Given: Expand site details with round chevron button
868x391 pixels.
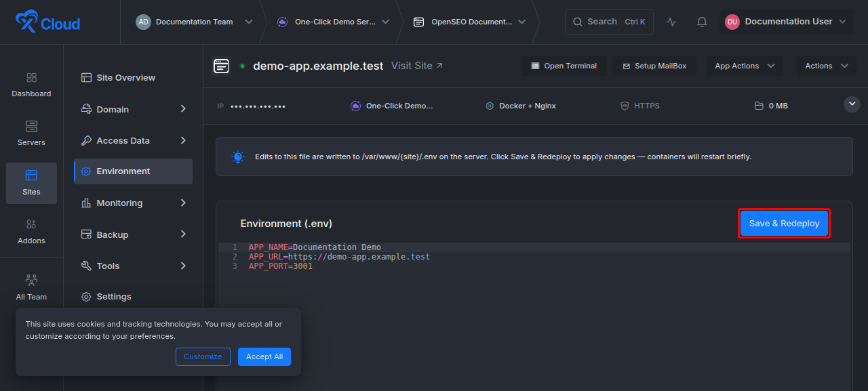Looking at the screenshot, I should 852,104.
